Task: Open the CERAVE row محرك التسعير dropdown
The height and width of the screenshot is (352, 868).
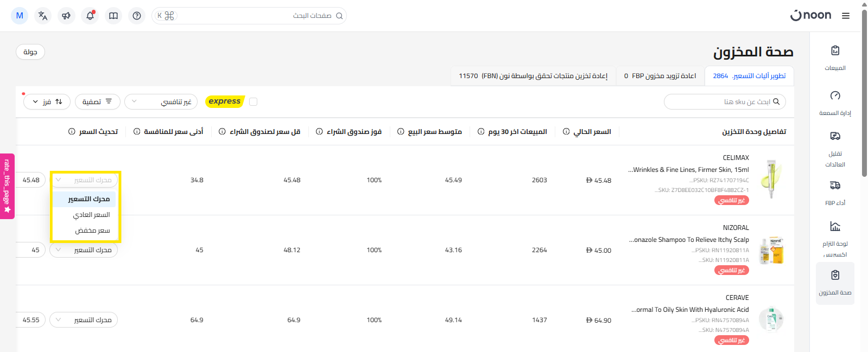Action: (x=84, y=320)
